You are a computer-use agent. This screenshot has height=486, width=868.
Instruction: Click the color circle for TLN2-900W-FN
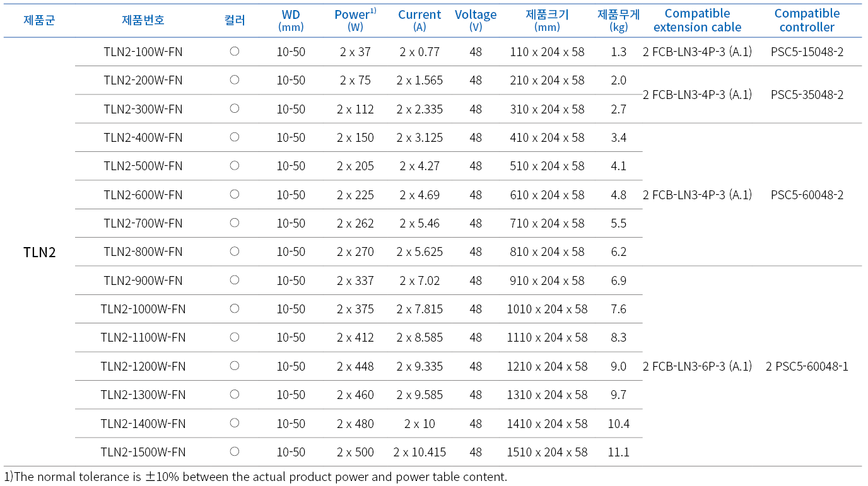pyautogui.click(x=235, y=280)
